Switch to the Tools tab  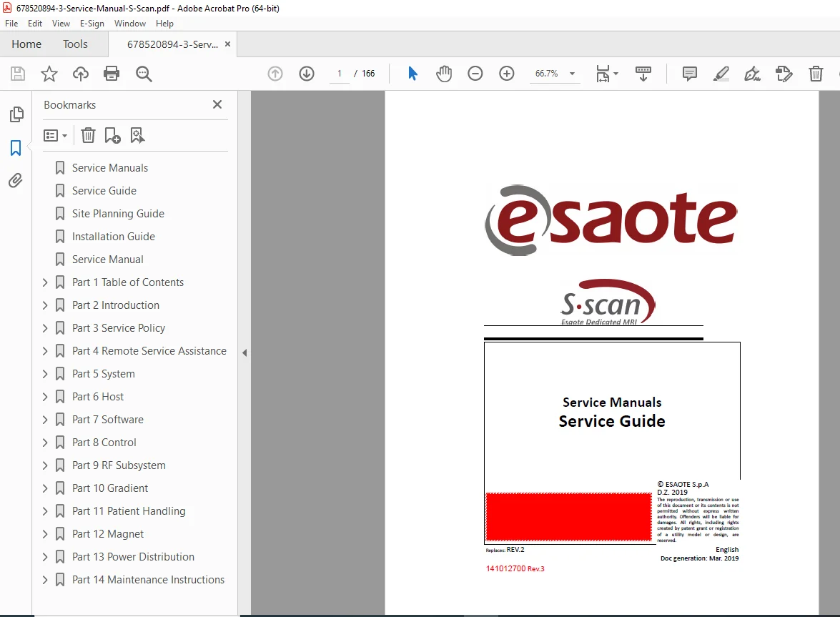click(75, 44)
